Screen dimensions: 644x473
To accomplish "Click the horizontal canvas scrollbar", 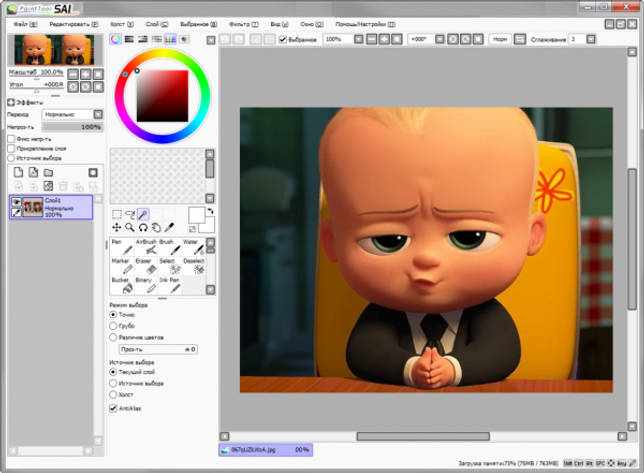I will click(x=423, y=436).
